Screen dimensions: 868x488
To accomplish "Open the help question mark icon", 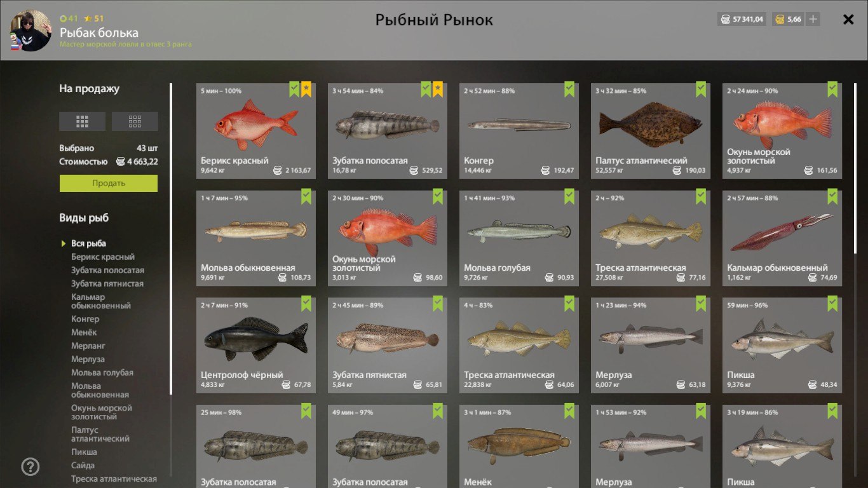I will [31, 467].
